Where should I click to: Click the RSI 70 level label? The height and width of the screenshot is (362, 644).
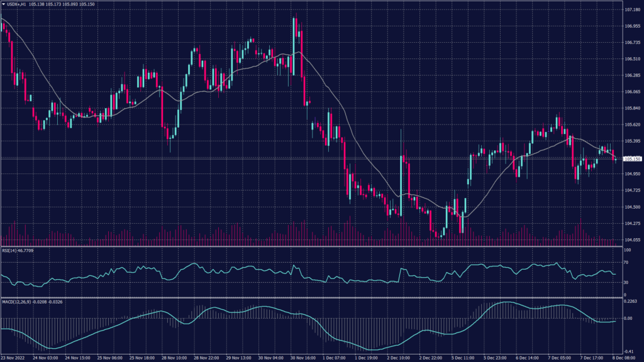click(626, 262)
